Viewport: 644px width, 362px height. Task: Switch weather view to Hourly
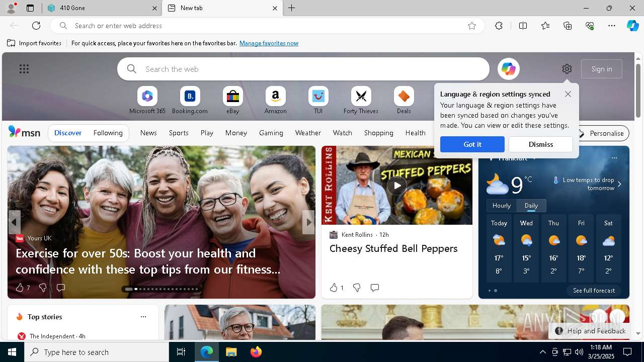(502, 206)
